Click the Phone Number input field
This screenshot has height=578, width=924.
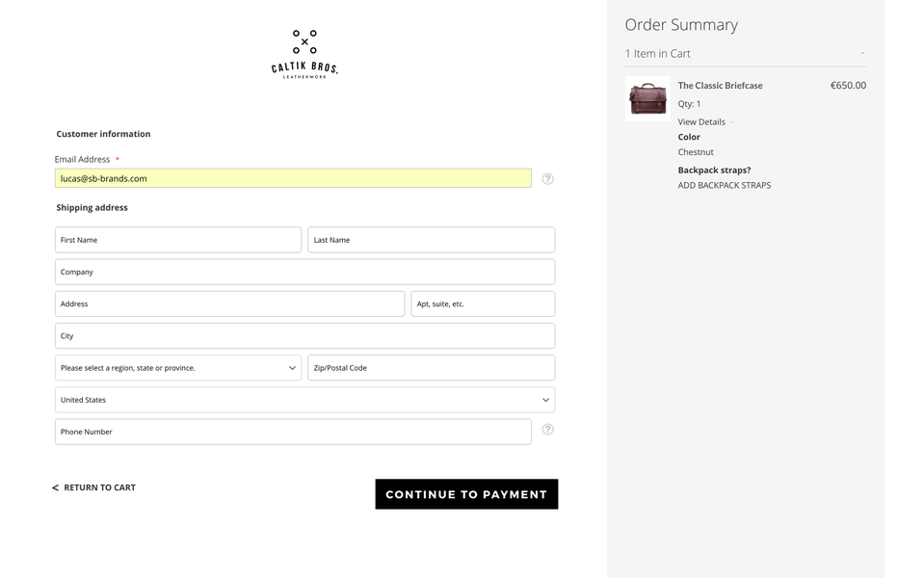coord(293,432)
